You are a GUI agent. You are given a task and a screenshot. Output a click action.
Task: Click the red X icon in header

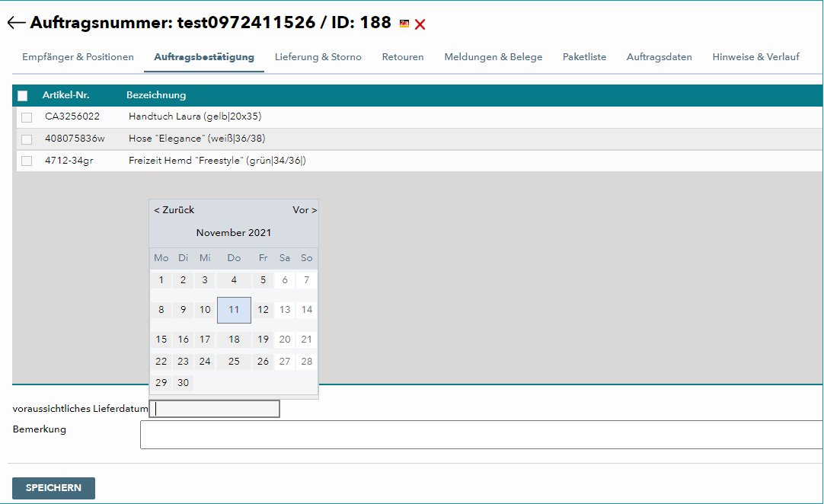(420, 24)
